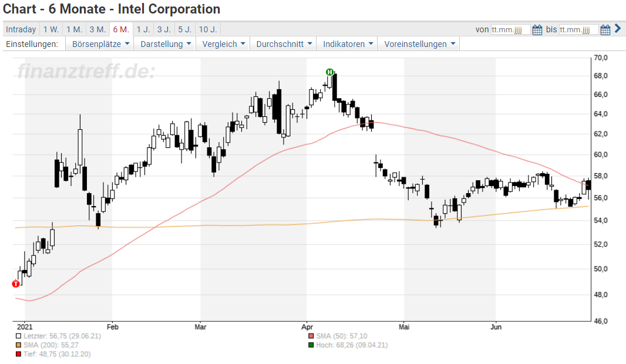Expand the Voreinstellungen dropdown

(419, 44)
